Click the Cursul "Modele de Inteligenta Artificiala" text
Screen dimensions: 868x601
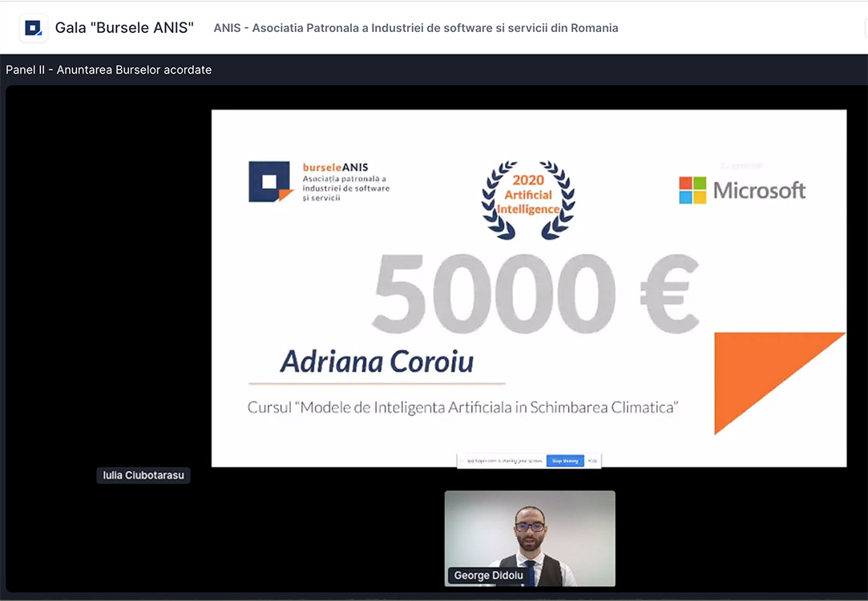point(462,408)
